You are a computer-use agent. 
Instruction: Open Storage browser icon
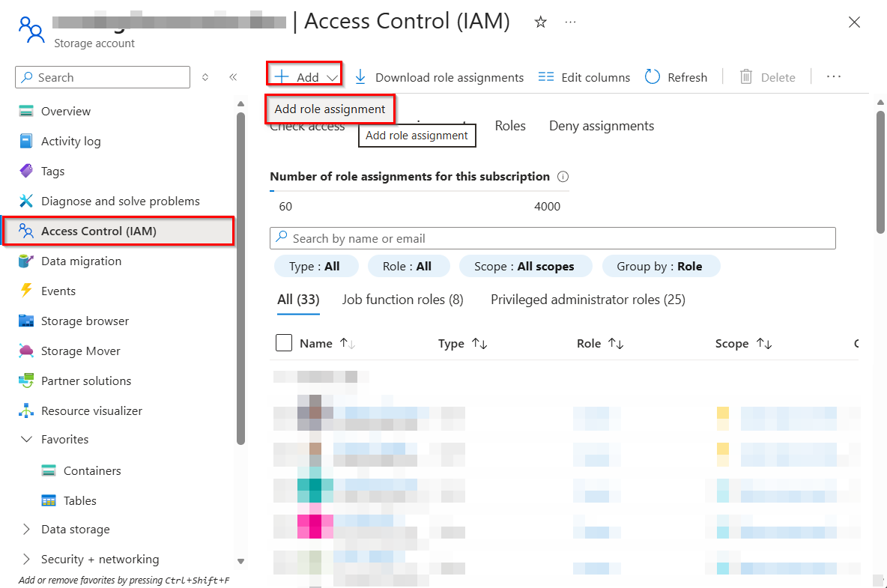[x=26, y=321]
